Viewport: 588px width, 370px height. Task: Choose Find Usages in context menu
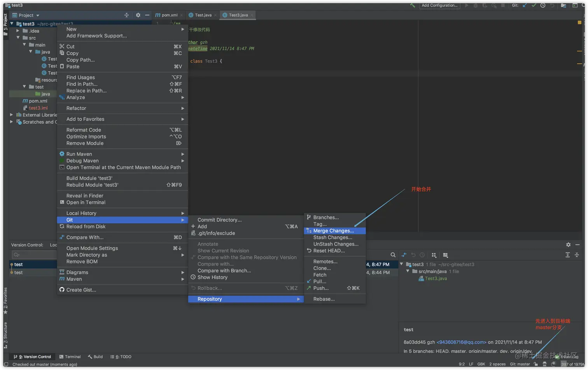click(x=122, y=77)
